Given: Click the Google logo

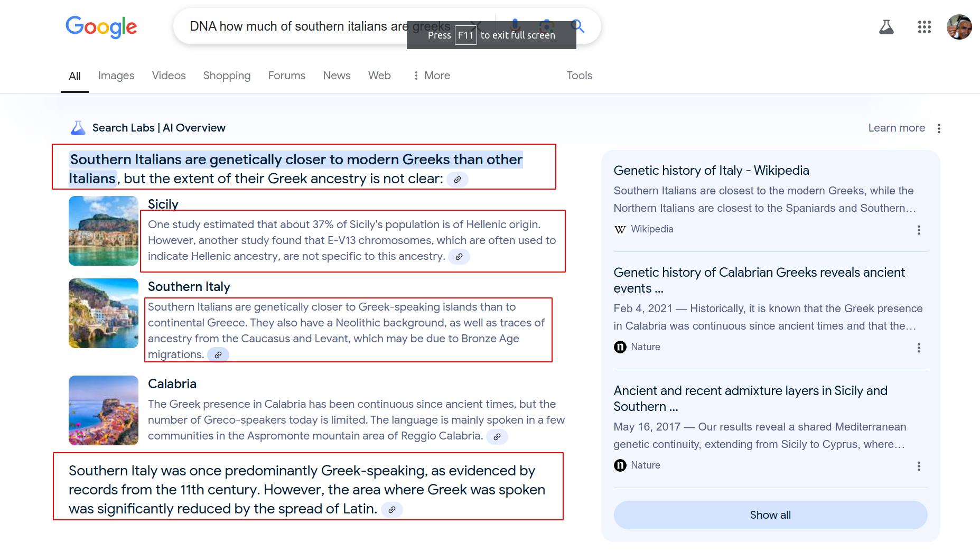Looking at the screenshot, I should click(101, 26).
